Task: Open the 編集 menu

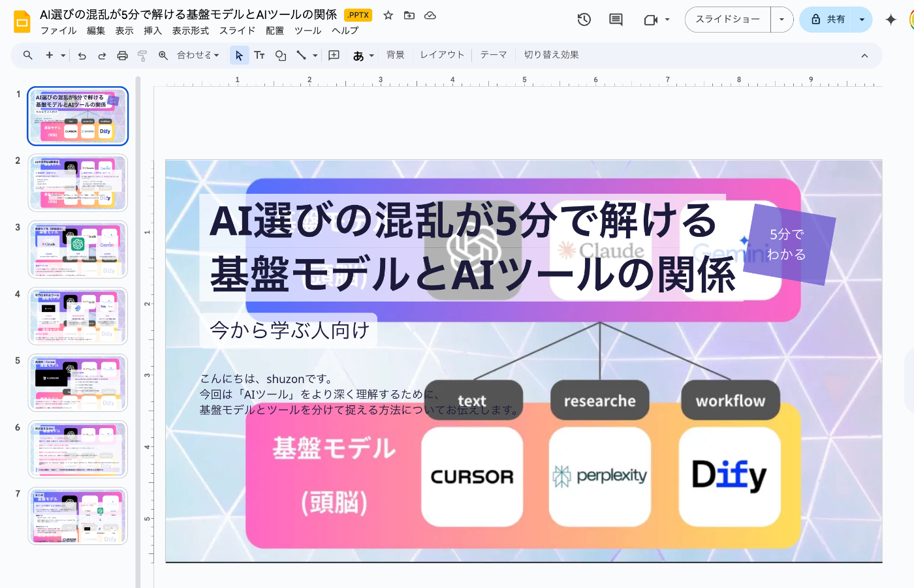Action: (x=96, y=31)
